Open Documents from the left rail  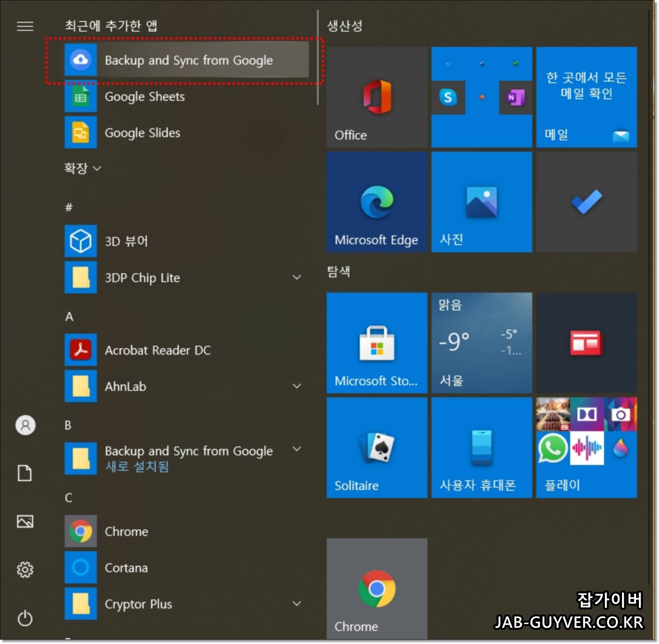pos(25,473)
